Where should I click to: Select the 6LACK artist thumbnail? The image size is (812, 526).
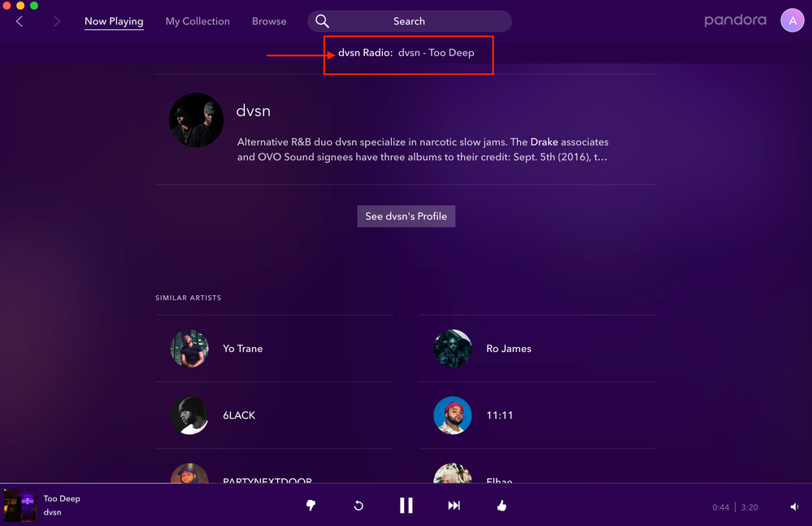pyautogui.click(x=189, y=415)
